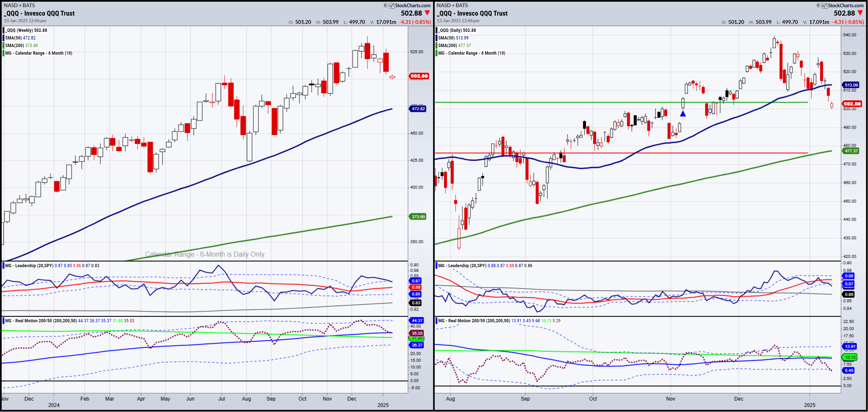Click the open value 501.20 on the weekly chart
The image size is (868, 412).
(303, 22)
